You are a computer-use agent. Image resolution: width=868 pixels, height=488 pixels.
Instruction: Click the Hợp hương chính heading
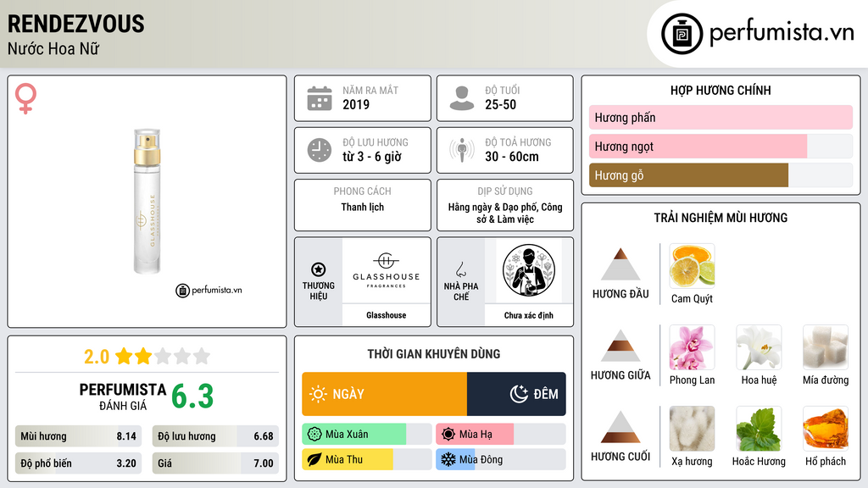coord(721,90)
